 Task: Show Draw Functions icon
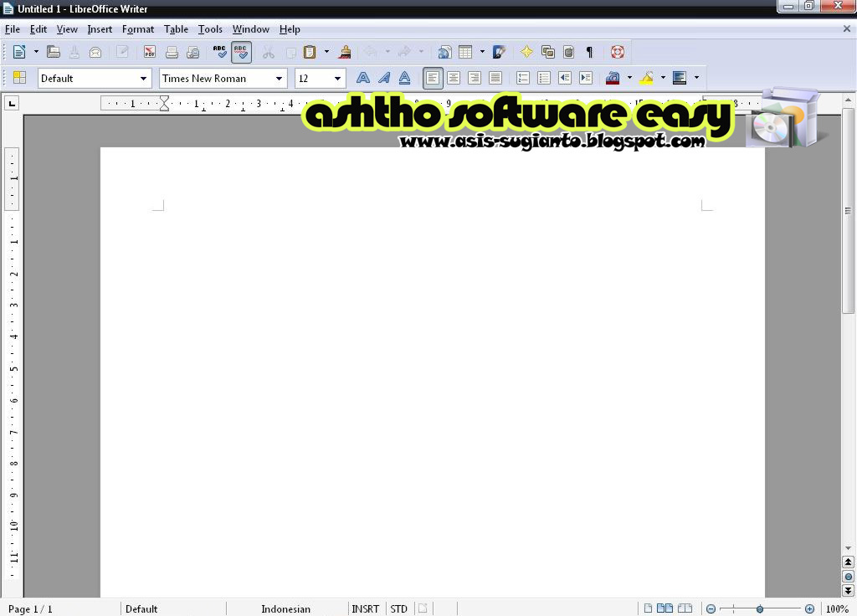coord(499,52)
